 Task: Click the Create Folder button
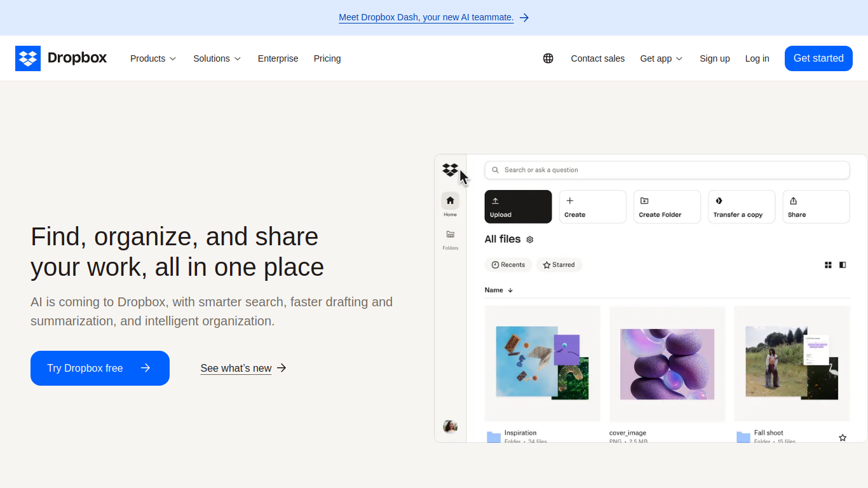point(667,207)
